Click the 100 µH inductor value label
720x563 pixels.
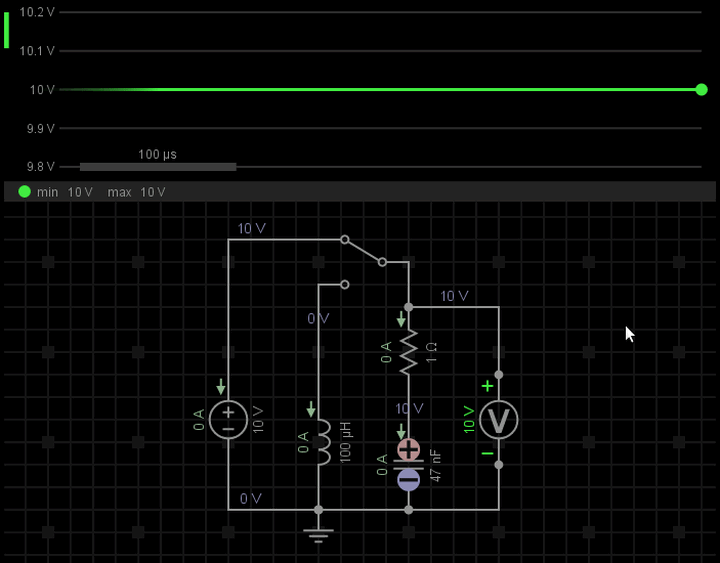click(346, 442)
